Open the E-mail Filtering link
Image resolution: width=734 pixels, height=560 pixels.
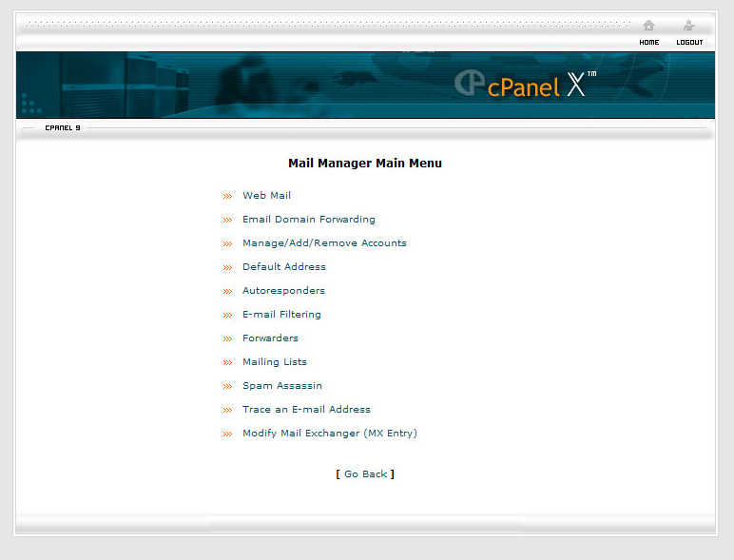click(x=281, y=315)
